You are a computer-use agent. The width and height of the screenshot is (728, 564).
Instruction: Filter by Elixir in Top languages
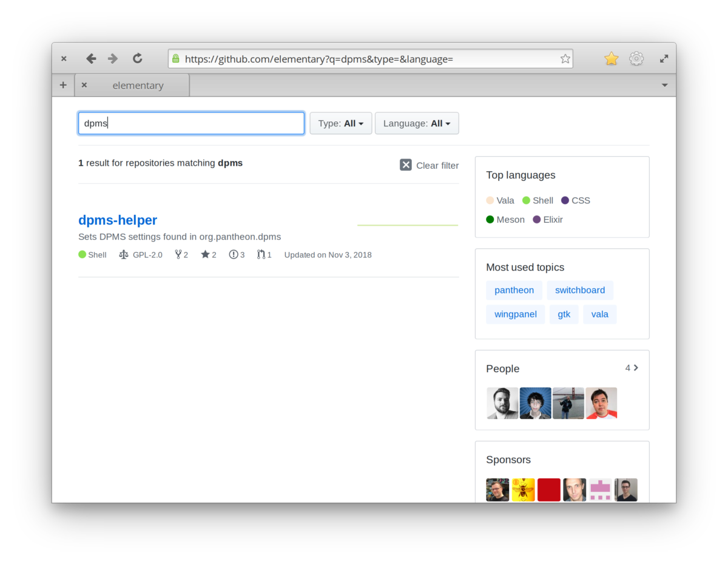548,220
